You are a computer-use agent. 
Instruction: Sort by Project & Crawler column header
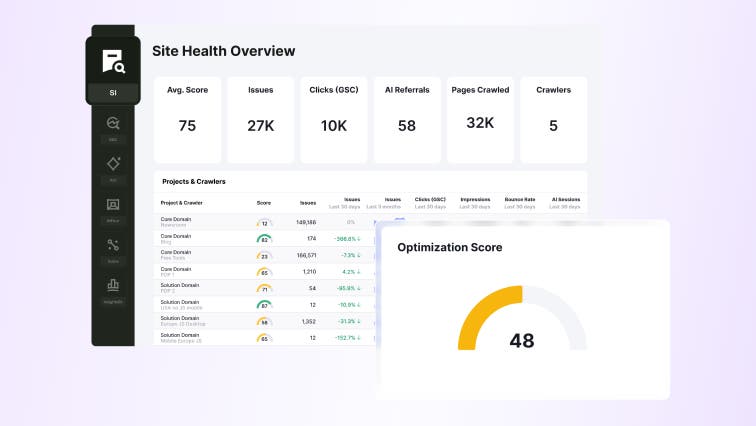tap(181, 203)
